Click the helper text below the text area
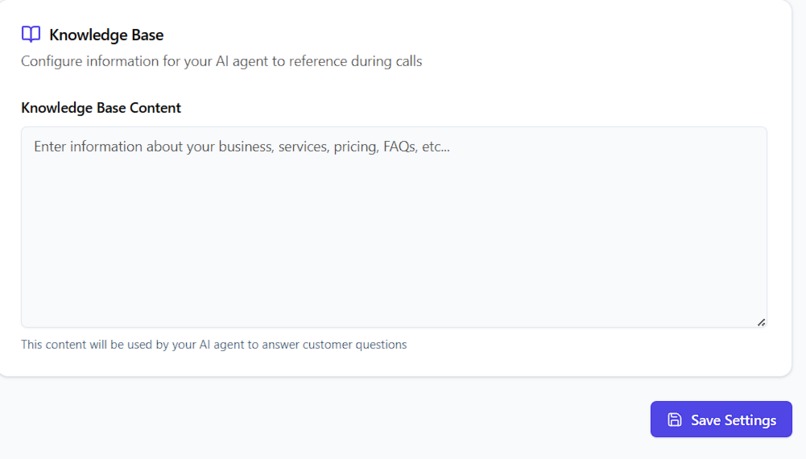Screen dimensions: 806x459 [214, 345]
